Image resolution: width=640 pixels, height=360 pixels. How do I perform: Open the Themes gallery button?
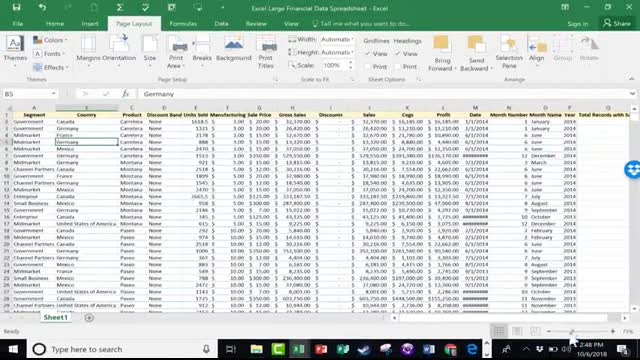click(15, 51)
